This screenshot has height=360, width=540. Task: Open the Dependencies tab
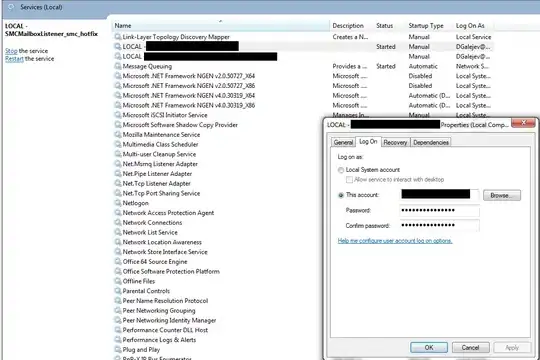point(431,142)
